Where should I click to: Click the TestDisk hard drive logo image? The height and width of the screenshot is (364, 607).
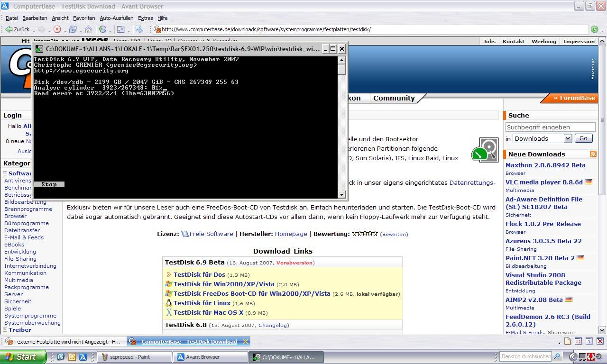click(485, 149)
